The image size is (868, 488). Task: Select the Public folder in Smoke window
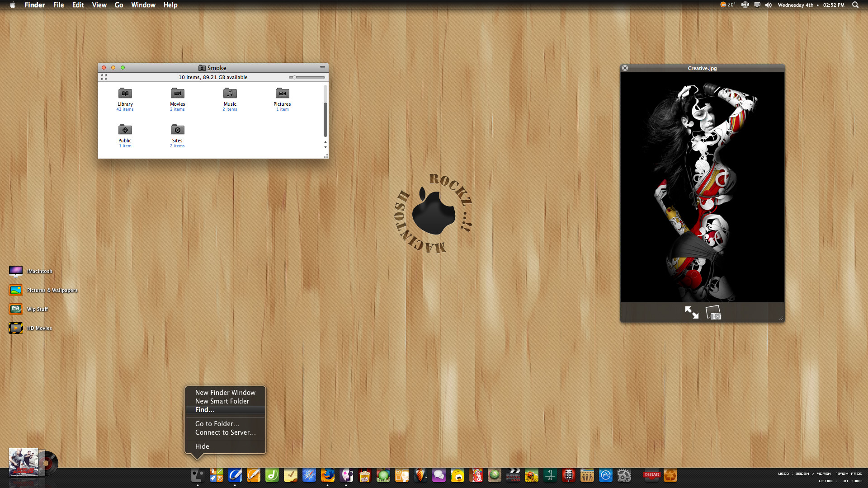125,136
